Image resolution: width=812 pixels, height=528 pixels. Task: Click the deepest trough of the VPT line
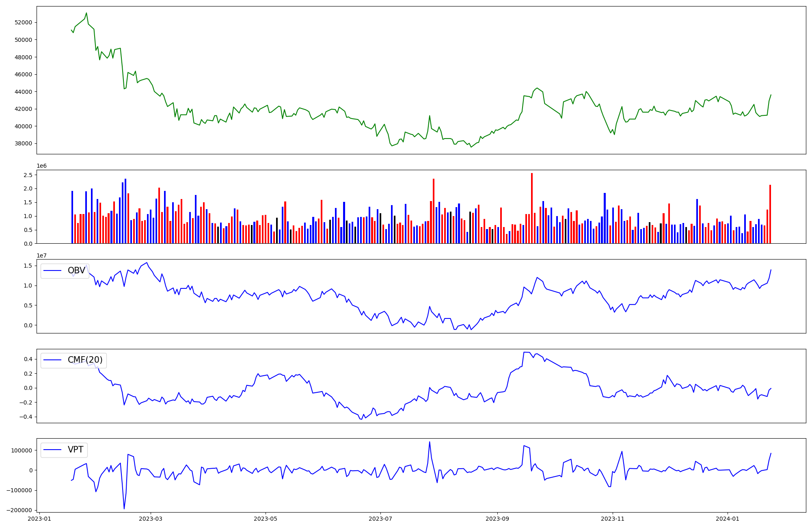click(x=124, y=509)
